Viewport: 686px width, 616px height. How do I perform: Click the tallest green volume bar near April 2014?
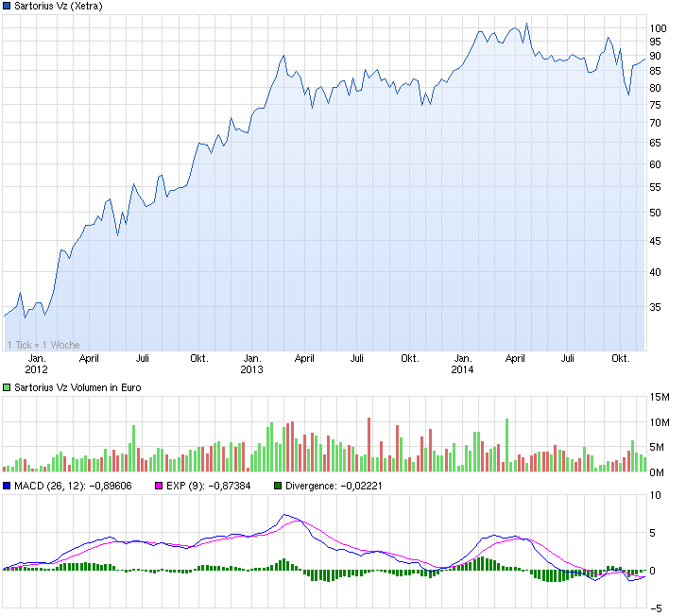point(507,445)
